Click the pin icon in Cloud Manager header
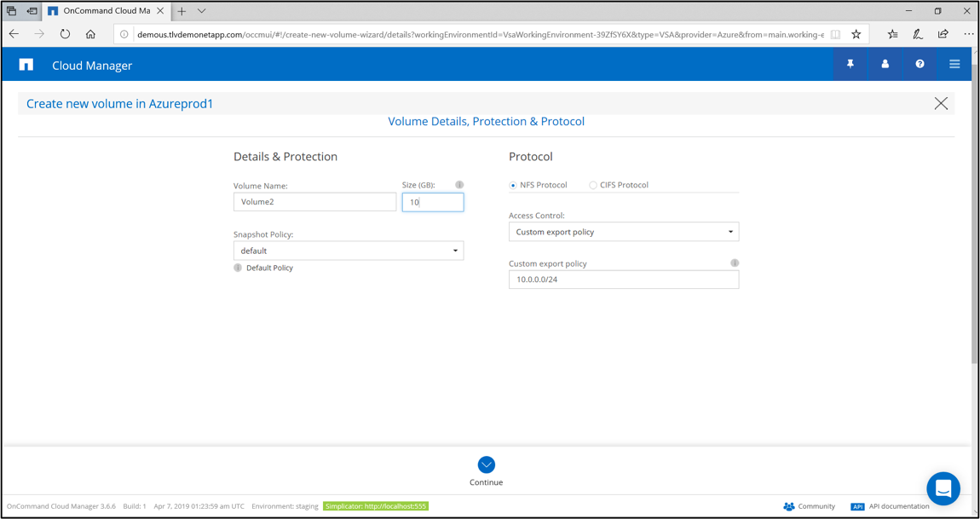This screenshot has height=519, width=980. pyautogui.click(x=850, y=65)
